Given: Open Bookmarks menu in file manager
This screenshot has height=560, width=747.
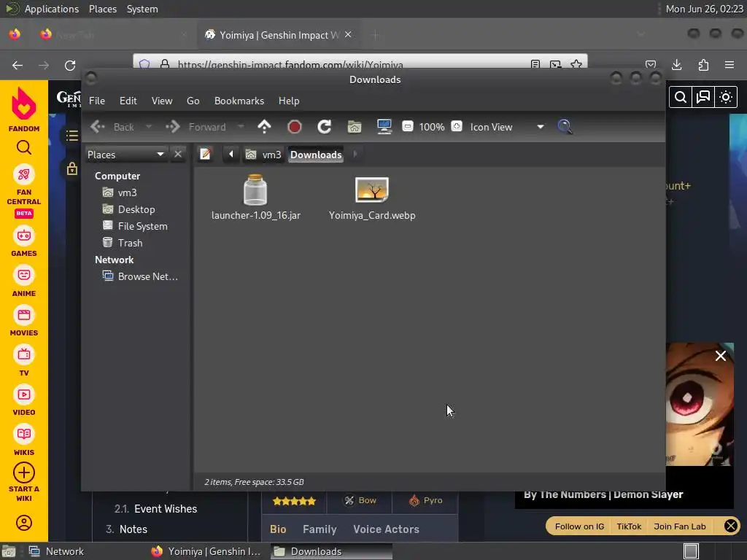Looking at the screenshot, I should 239,101.
